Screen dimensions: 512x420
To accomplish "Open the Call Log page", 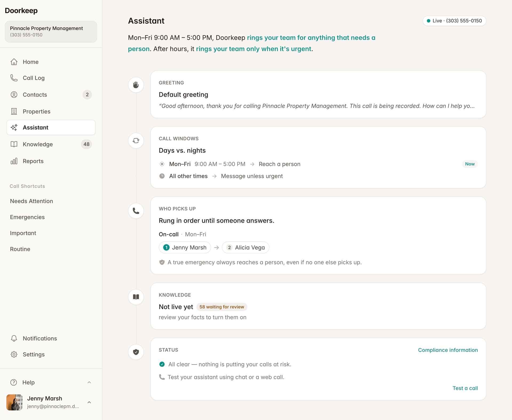I will click(x=51, y=78).
